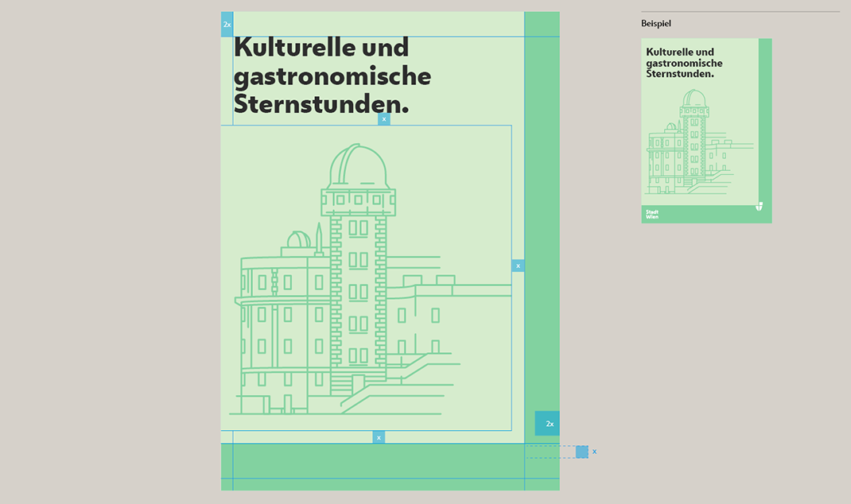Click the 'Beispiel' heading label
The width and height of the screenshot is (851, 504).
(656, 24)
